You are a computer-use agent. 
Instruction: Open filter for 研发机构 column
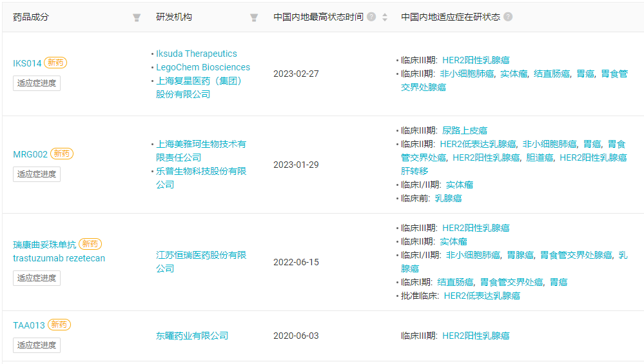[254, 17]
